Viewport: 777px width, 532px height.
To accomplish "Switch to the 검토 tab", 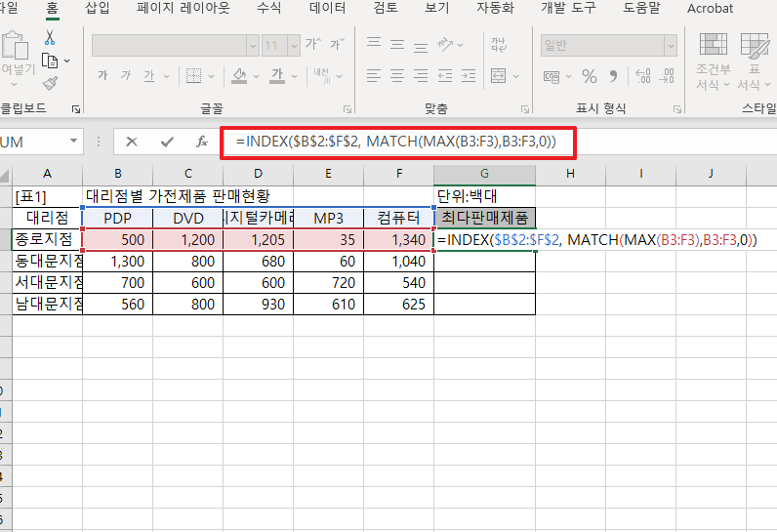I will point(386,8).
